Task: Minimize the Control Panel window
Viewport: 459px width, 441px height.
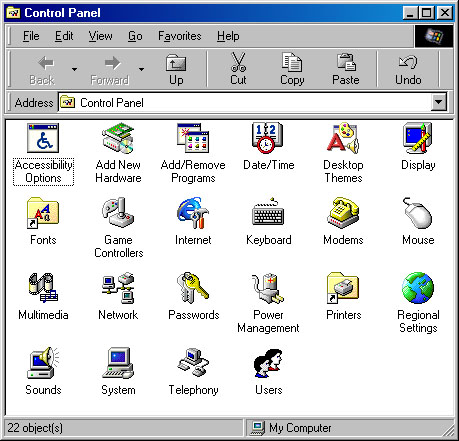Action: (410, 13)
